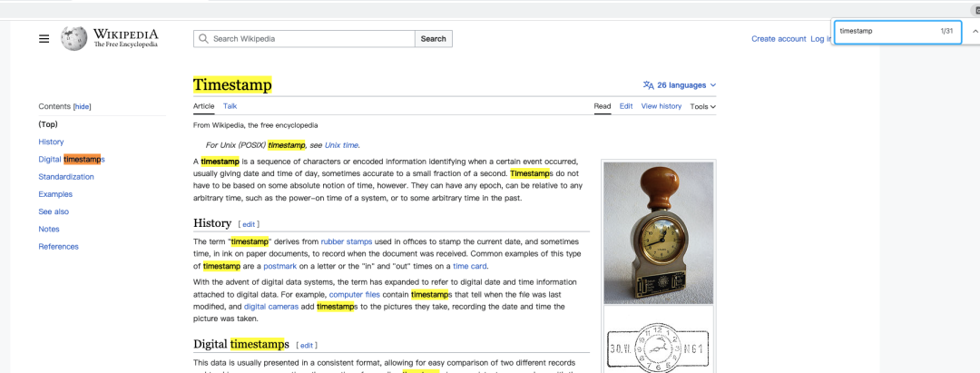Go to previous find result arrow
Viewport: 980px width, 373px height.
(975, 31)
